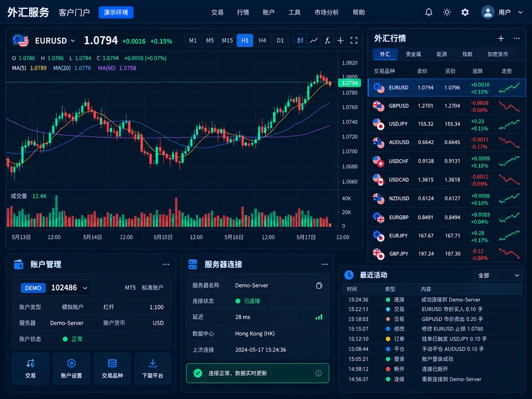Click the EURUSD flag icon in chart header

(x=20, y=40)
